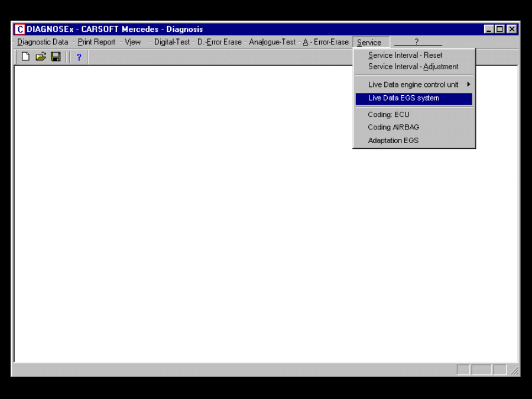Click the blue question mark help icon
The width and height of the screenshot is (532, 399).
(x=79, y=57)
